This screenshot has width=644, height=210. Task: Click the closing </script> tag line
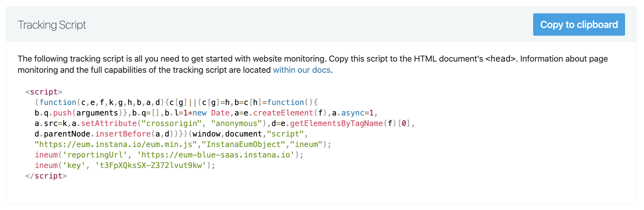[x=46, y=176]
